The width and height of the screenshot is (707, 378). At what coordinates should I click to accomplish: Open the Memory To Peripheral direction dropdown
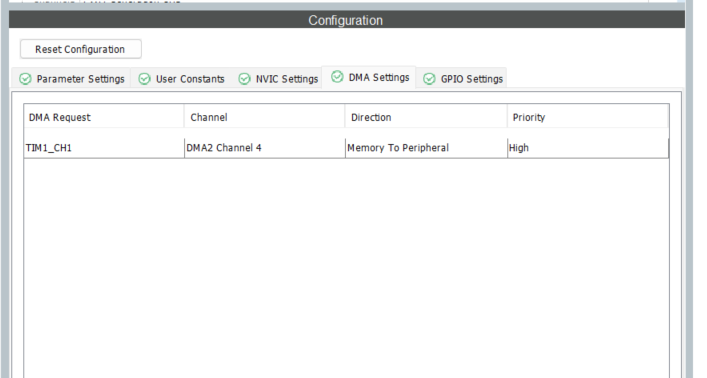[x=426, y=148]
